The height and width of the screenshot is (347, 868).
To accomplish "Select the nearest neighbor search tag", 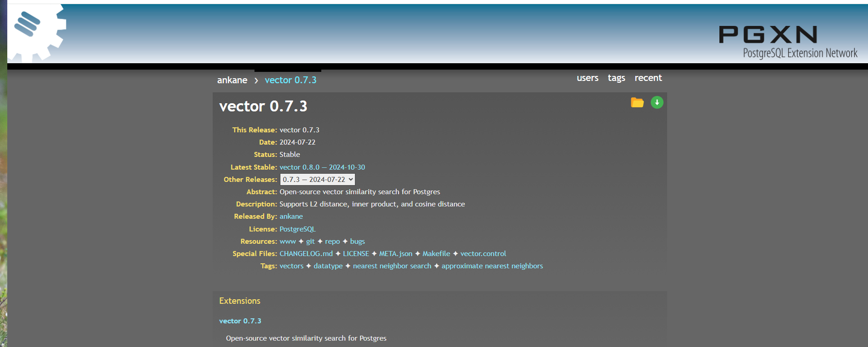I will pos(392,266).
